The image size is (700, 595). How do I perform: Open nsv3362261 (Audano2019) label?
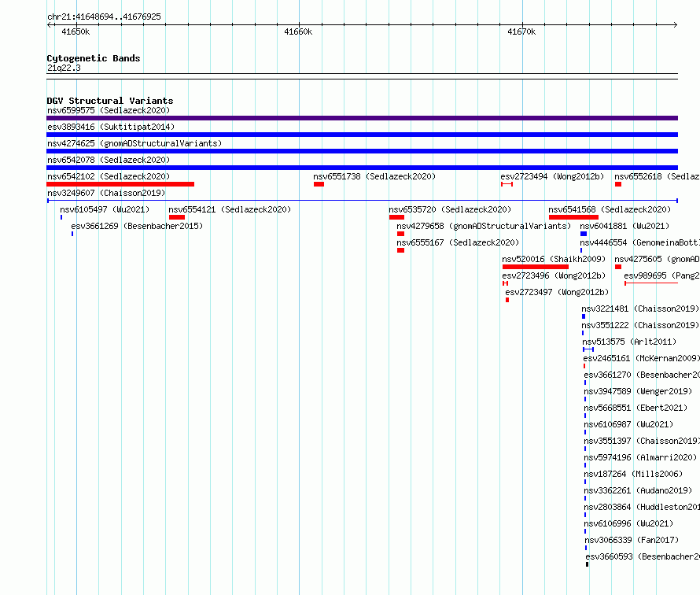click(x=638, y=490)
